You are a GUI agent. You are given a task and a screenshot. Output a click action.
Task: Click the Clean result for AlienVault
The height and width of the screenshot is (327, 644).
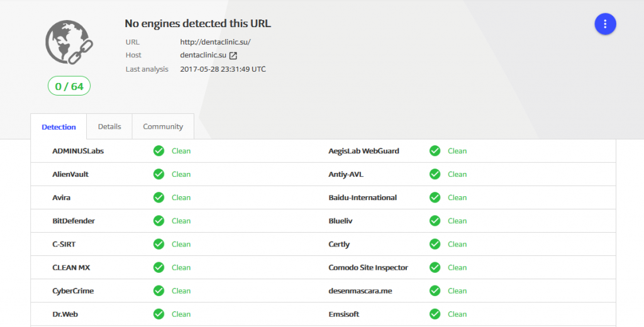coord(181,174)
